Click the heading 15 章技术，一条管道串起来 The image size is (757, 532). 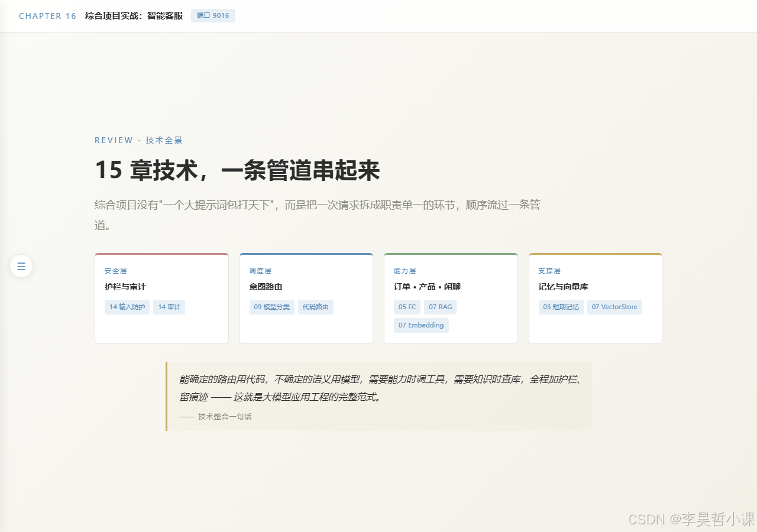coord(237,170)
